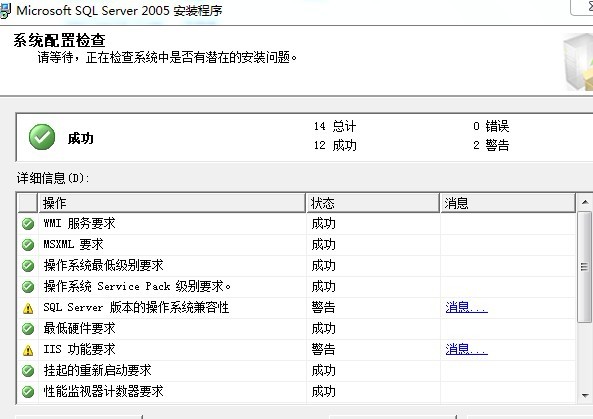Click the SQL Server installer title bar icon
The image size is (593, 419).
pos(5,11)
